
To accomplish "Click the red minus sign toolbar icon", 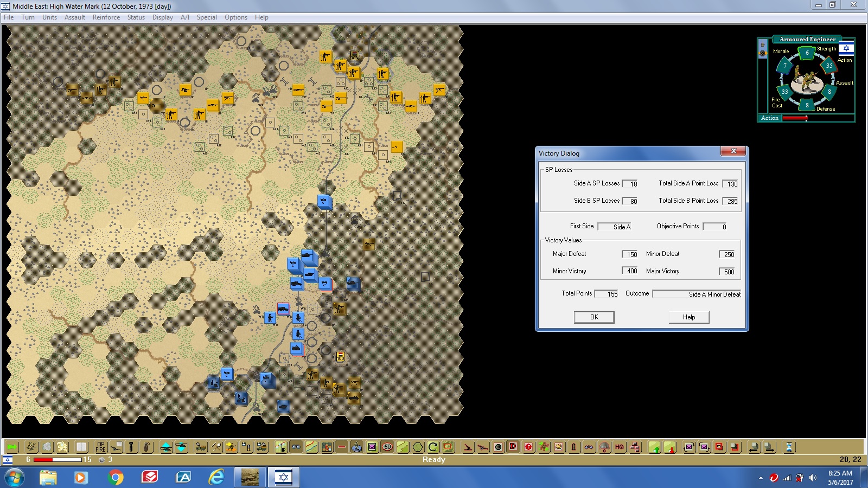I will point(342,447).
